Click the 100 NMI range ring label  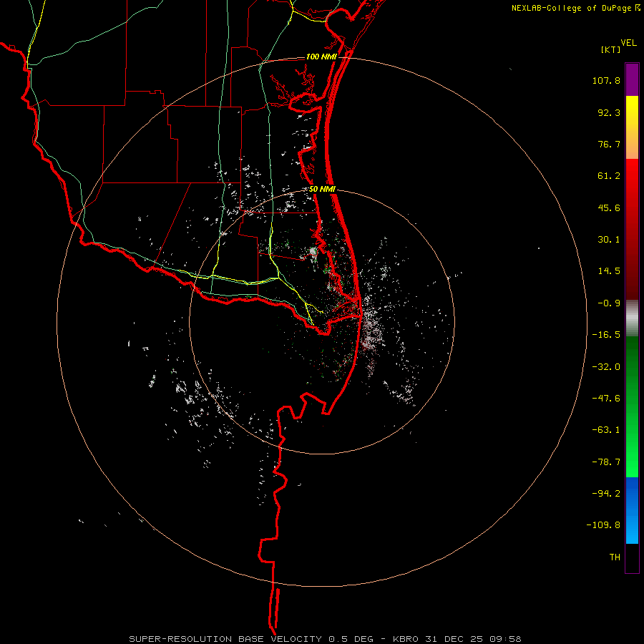tap(321, 57)
